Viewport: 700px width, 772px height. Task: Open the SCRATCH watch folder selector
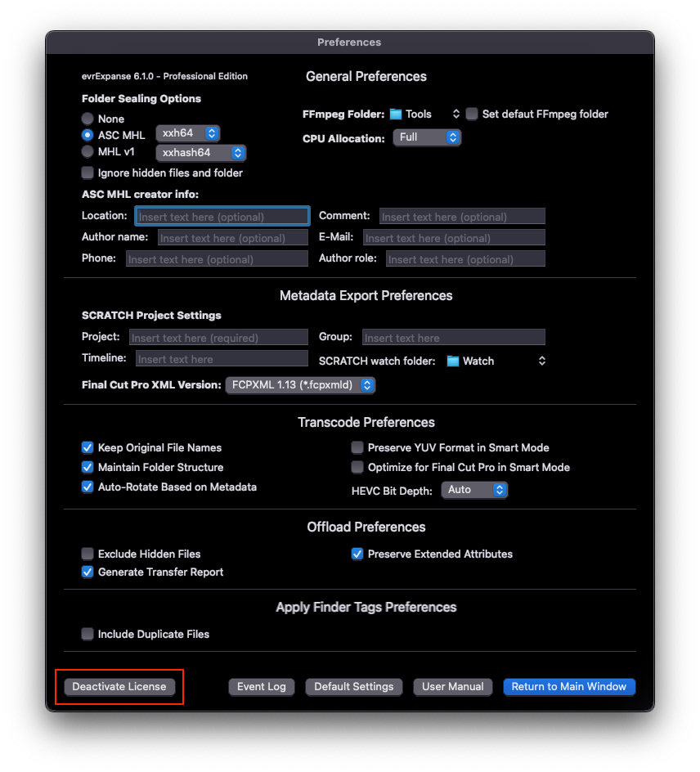[x=541, y=361]
